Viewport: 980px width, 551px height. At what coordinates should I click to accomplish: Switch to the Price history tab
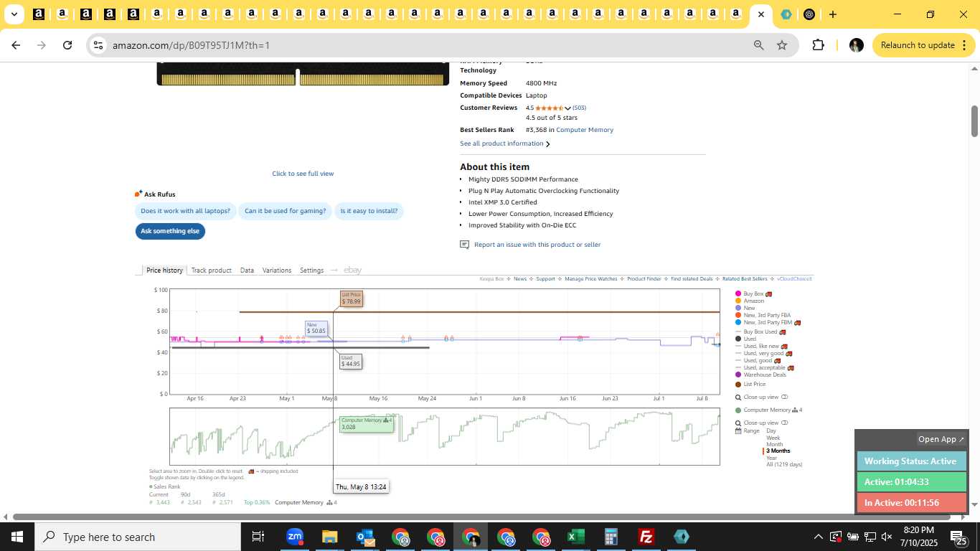click(x=164, y=270)
